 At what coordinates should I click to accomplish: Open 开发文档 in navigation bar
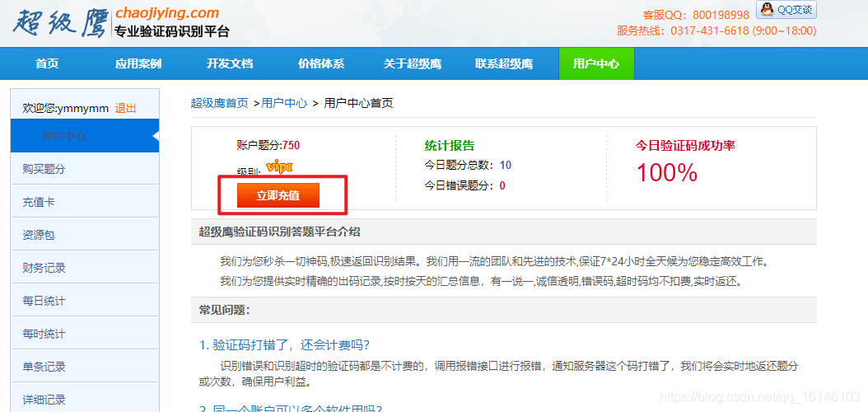click(230, 63)
